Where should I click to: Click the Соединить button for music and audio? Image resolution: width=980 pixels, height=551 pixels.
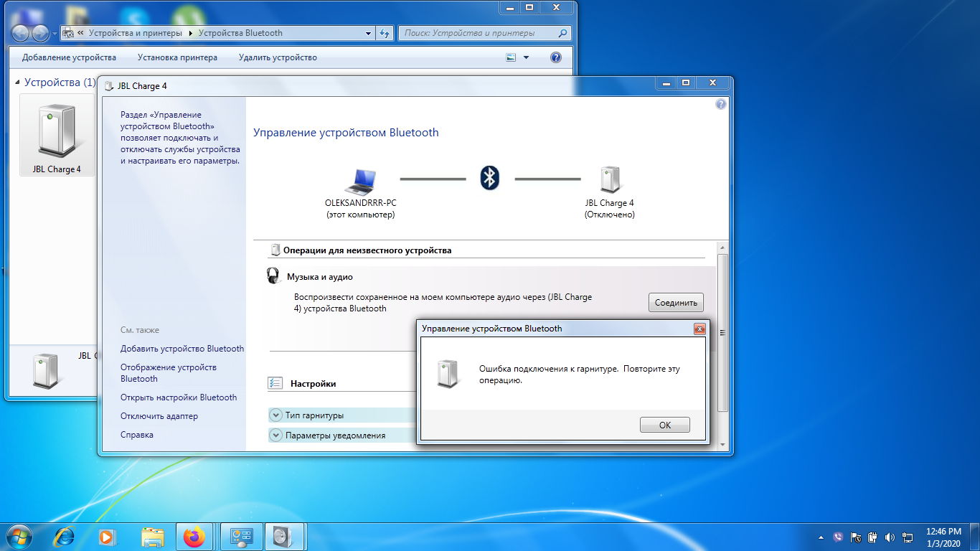point(676,303)
